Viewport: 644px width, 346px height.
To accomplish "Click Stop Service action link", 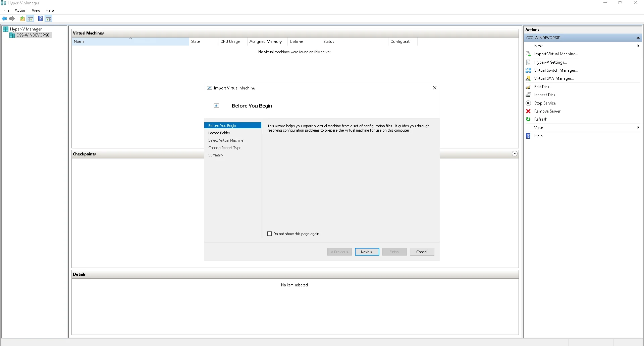I will [545, 103].
